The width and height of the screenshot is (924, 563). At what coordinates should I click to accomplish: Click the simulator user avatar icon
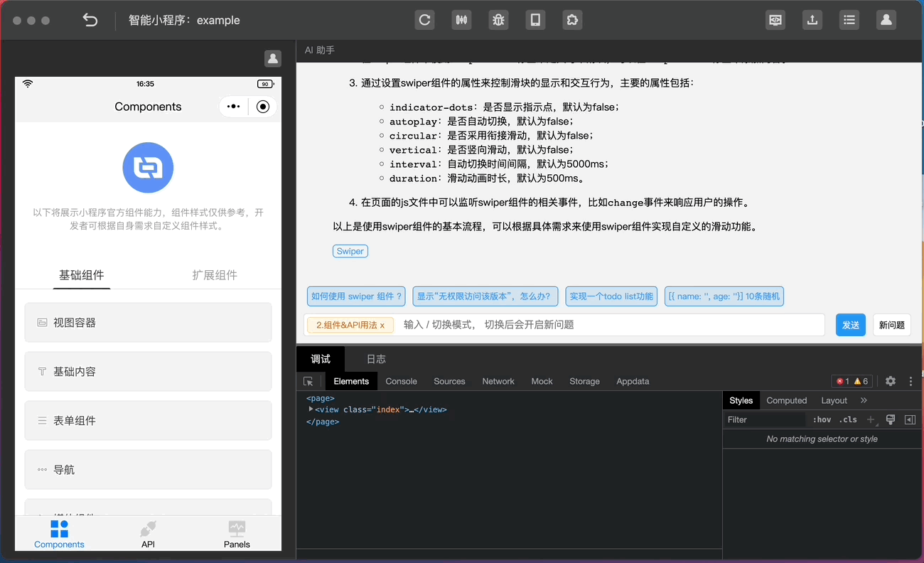click(272, 58)
